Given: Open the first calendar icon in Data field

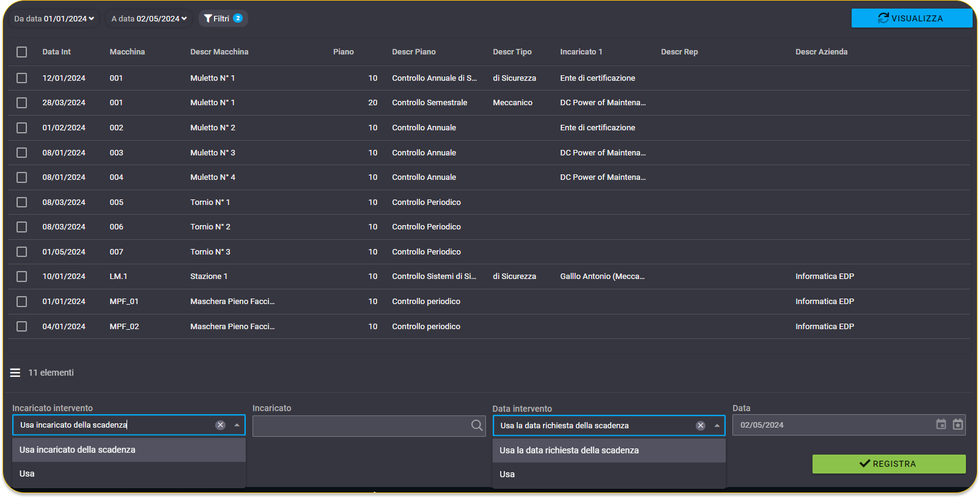Looking at the screenshot, I should coord(941,424).
